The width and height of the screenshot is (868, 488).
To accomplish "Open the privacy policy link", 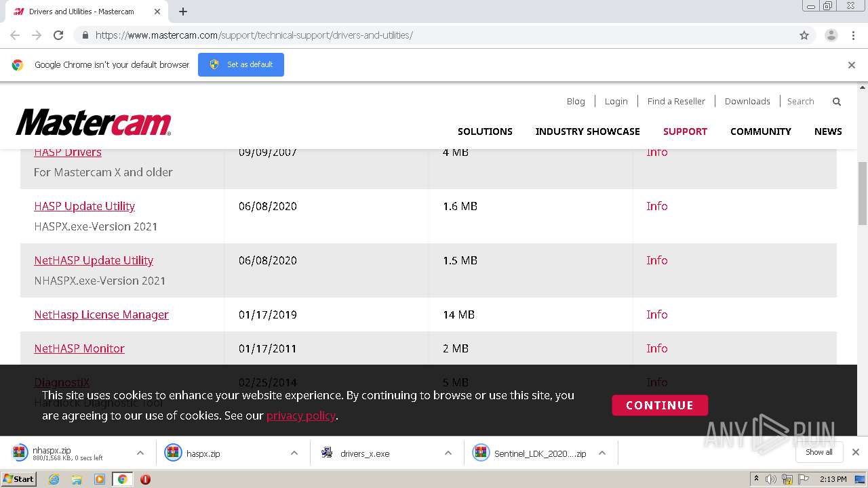I will pyautogui.click(x=300, y=415).
